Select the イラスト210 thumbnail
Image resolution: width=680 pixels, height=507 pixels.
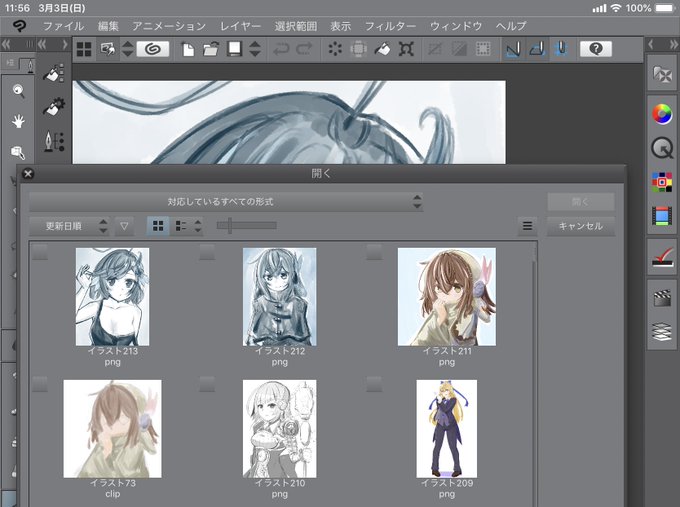(280, 429)
